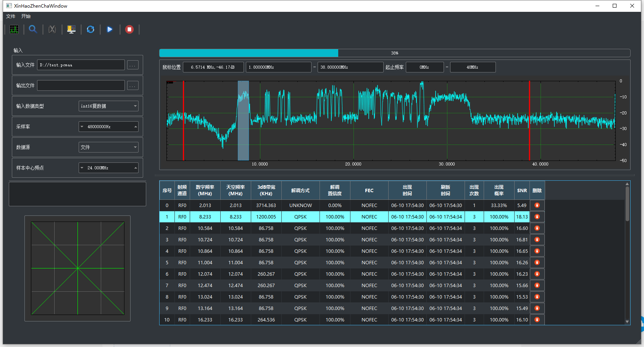Click the empty output file (输出文件) field

pos(81,85)
